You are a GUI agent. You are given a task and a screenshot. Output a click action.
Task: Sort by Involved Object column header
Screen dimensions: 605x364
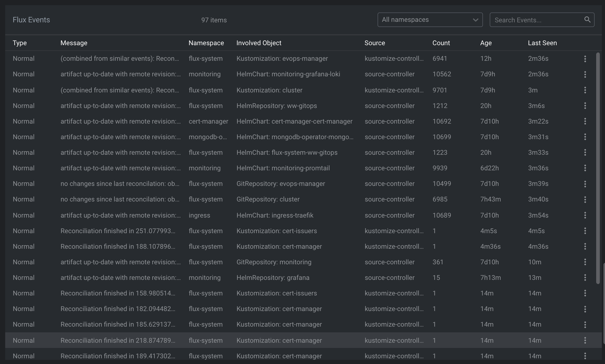259,43
